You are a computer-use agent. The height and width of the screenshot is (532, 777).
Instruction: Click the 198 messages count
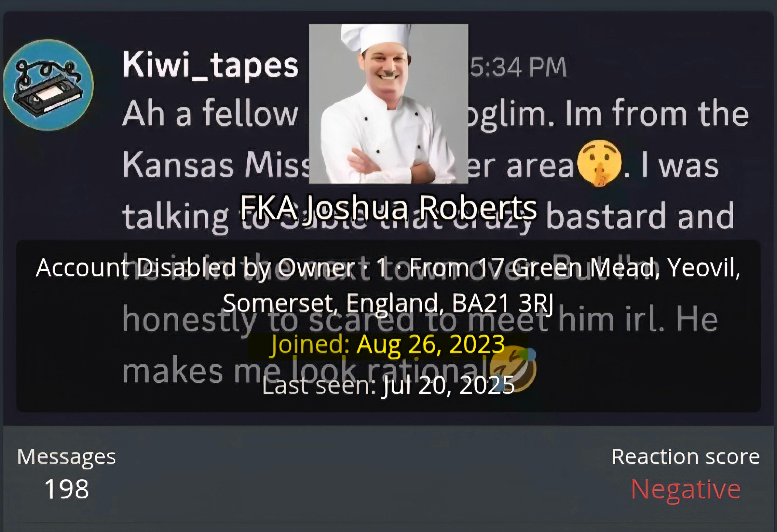coord(67,489)
